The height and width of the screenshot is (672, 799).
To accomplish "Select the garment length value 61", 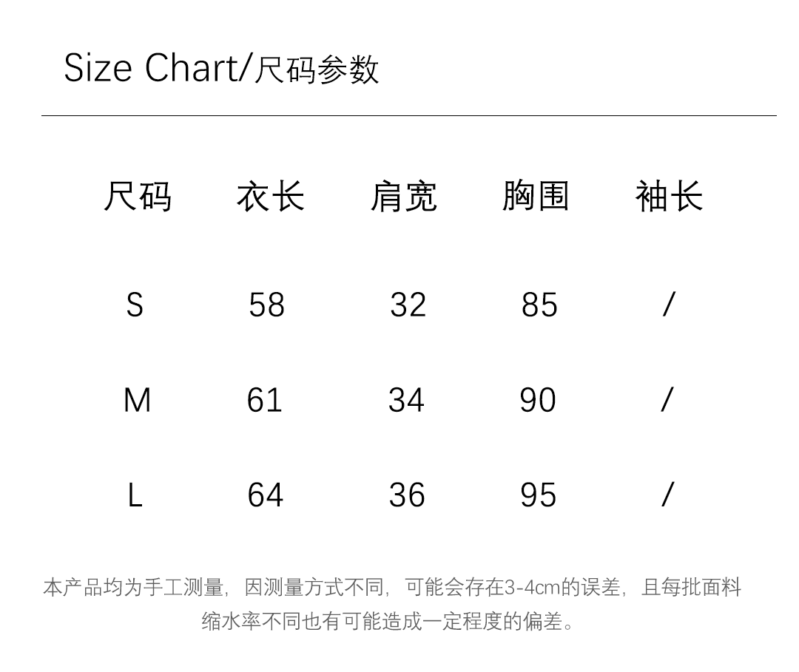I will [x=265, y=400].
